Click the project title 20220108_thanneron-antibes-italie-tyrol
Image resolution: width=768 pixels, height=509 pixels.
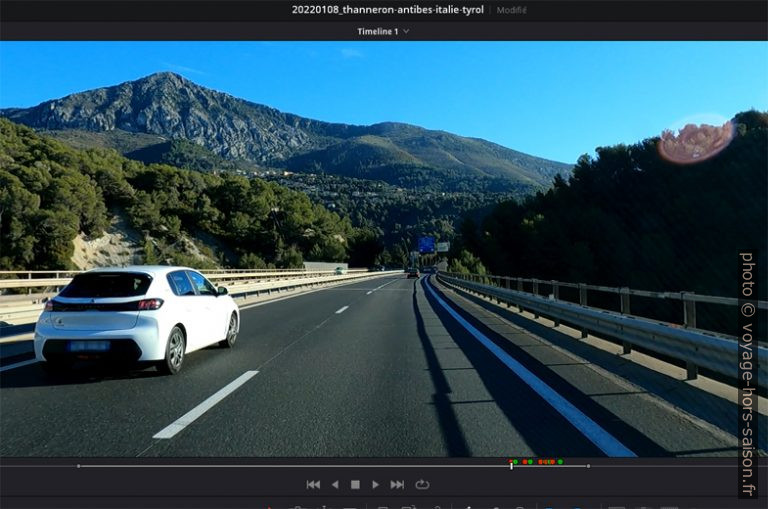pyautogui.click(x=387, y=10)
